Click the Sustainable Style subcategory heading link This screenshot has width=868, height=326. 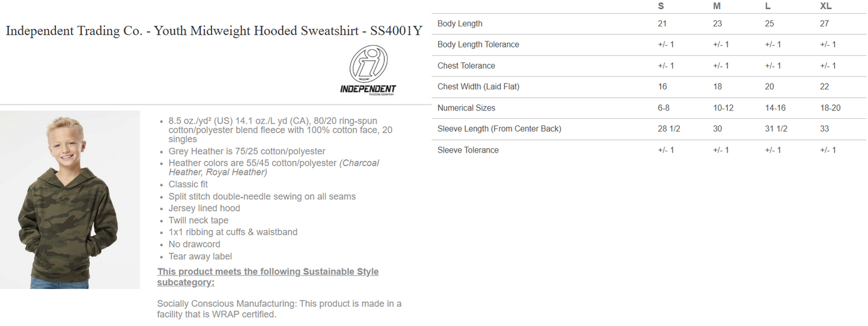click(268, 277)
